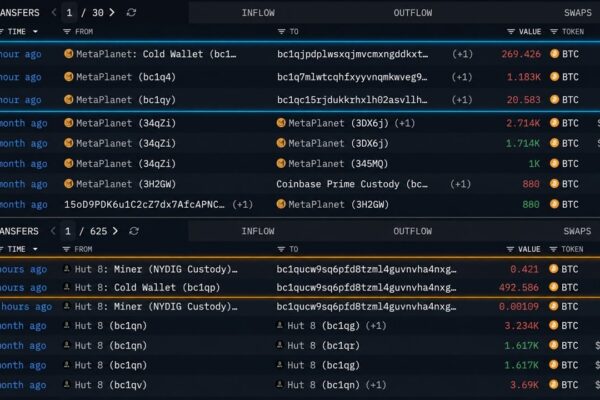This screenshot has height=400, width=600.
Task: Open INFLOW tab in the top transfers panel
Action: [258, 13]
